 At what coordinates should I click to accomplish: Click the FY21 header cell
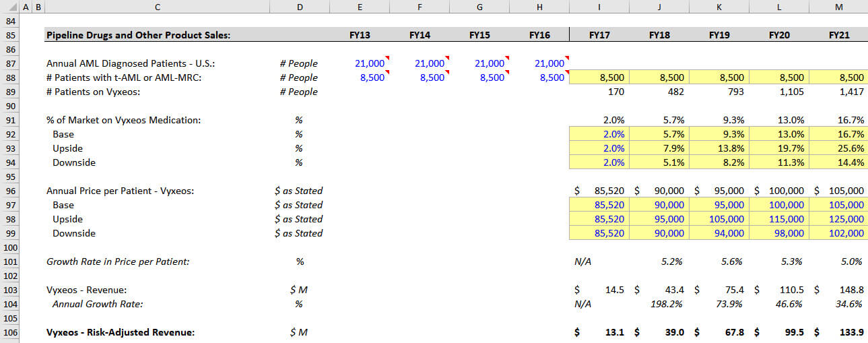click(x=837, y=35)
